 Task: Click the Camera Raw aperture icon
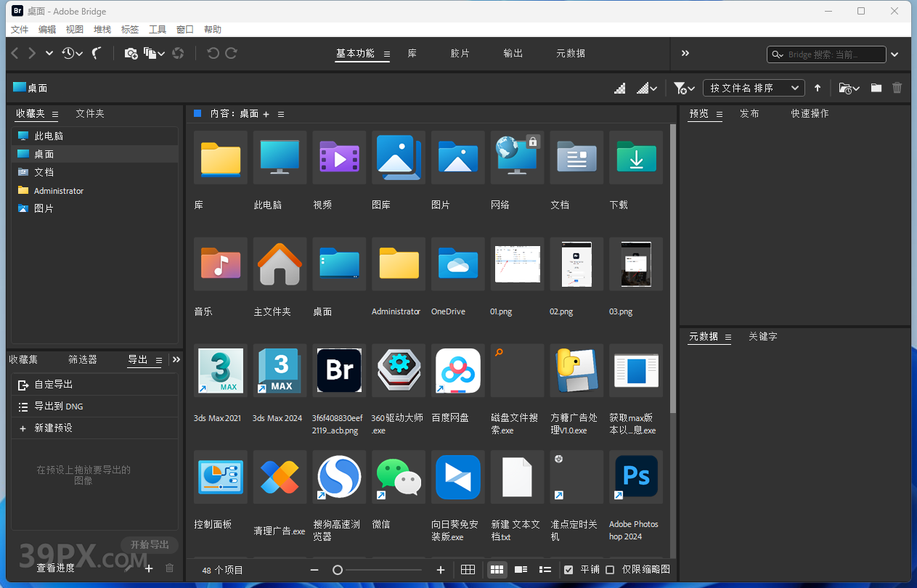point(178,53)
